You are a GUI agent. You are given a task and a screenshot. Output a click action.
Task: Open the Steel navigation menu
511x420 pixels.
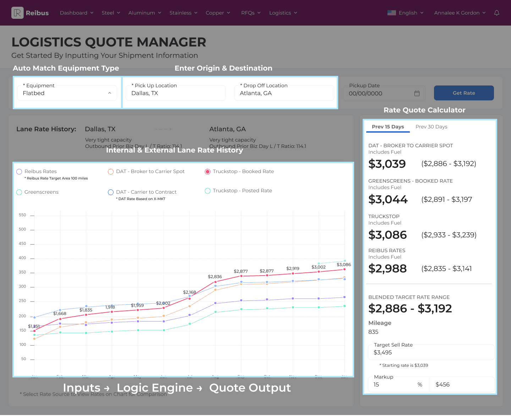click(111, 13)
